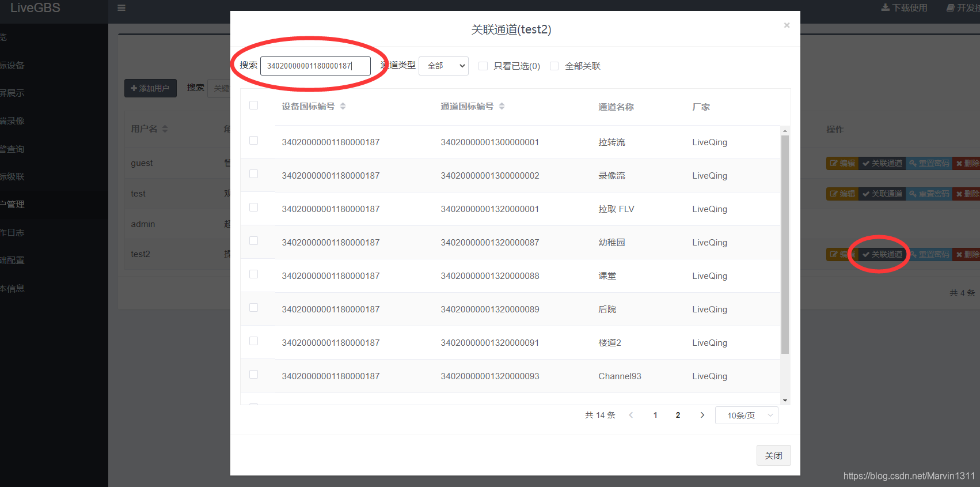This screenshot has height=487, width=980.
Task: Click 关联通道 button for test row
Action: (882, 194)
